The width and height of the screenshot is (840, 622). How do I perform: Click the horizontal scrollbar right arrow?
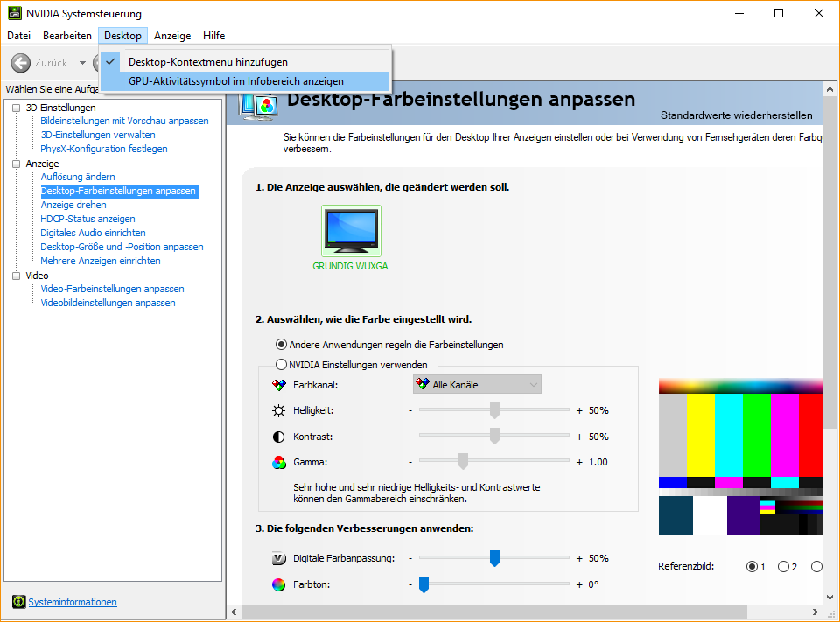[x=815, y=612]
